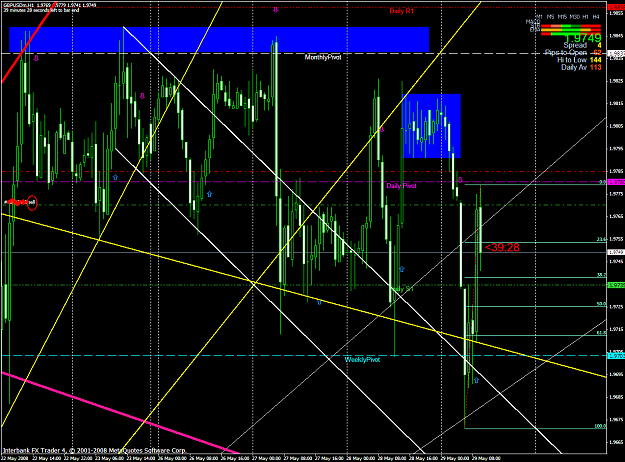Click the '29 May 00:00' time axis label
The width and height of the screenshot is (625, 462).
454,458
